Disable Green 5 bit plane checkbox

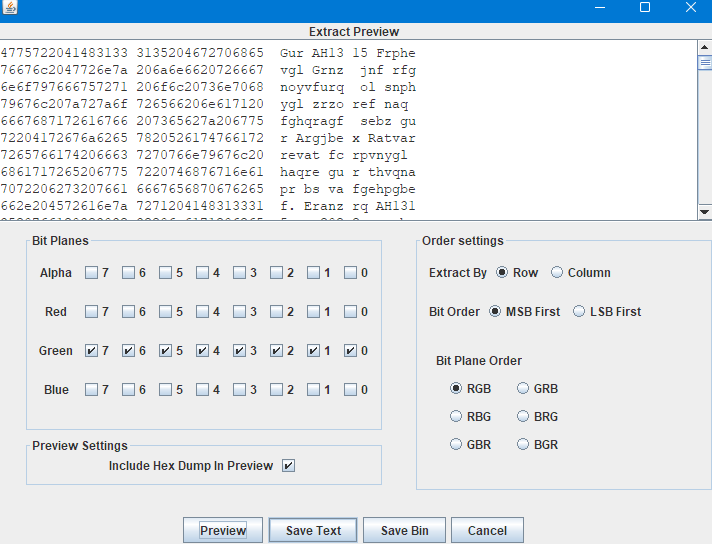165,351
